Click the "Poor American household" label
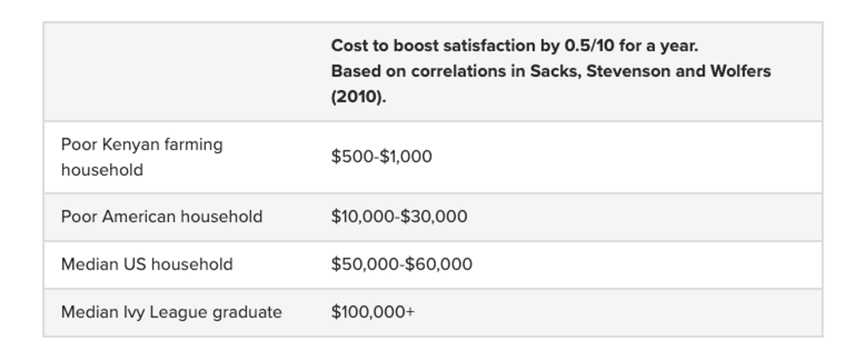Image resolution: width=868 pixels, height=362 pixels. tap(162, 217)
